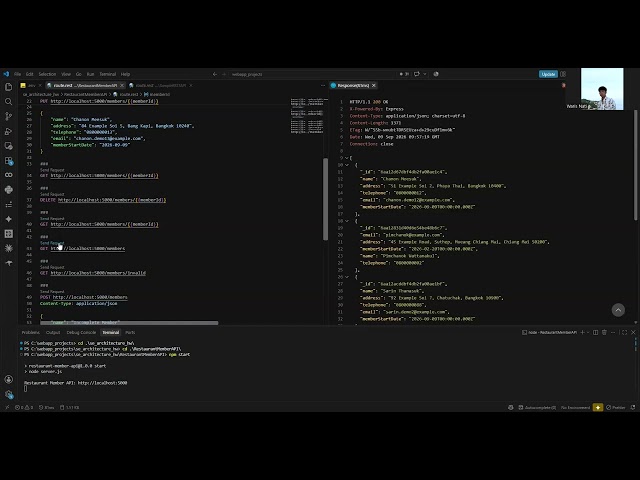Click the Prettier status bar item
This screenshot has width=640, height=480.
616,407
